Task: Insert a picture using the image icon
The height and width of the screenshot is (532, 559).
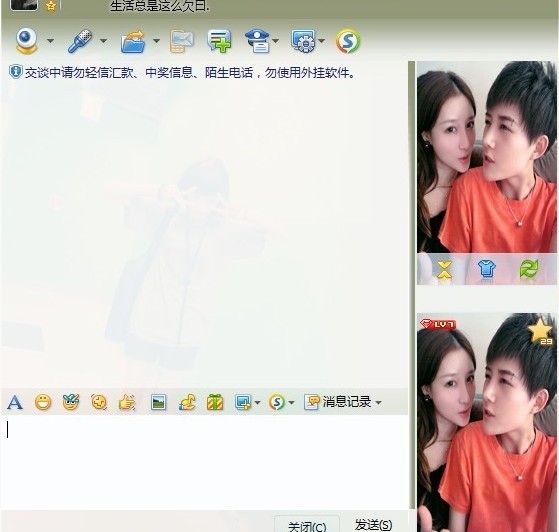Action: tap(158, 402)
